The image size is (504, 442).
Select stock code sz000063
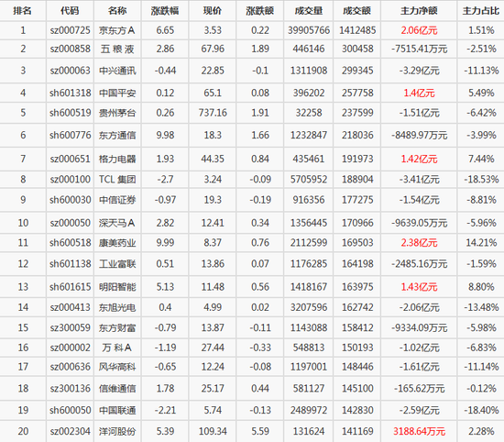coord(70,71)
